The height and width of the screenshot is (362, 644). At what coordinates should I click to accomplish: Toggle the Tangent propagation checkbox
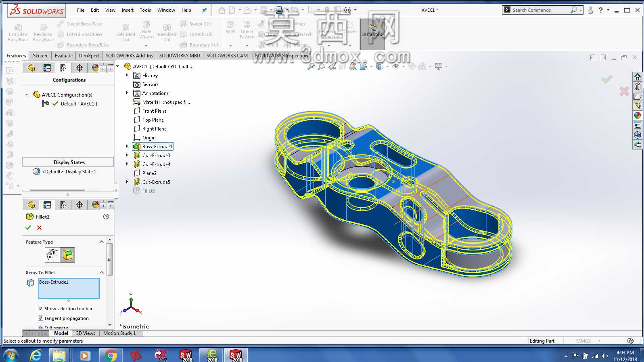[40, 318]
